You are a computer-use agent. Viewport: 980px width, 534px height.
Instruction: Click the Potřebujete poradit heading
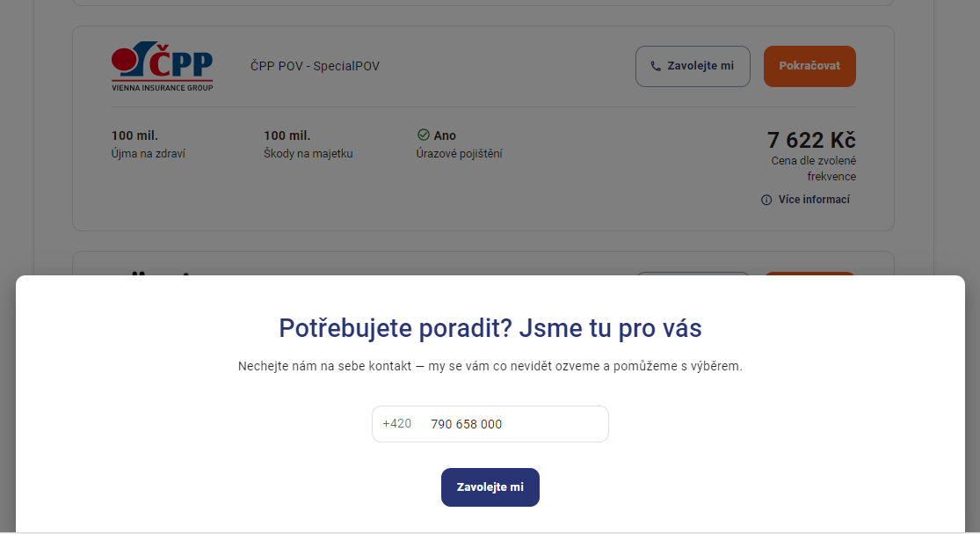490,328
